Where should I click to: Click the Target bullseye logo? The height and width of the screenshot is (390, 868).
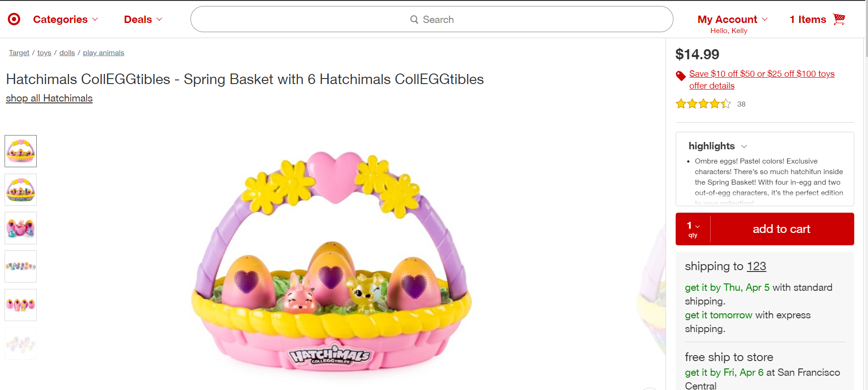click(x=14, y=19)
